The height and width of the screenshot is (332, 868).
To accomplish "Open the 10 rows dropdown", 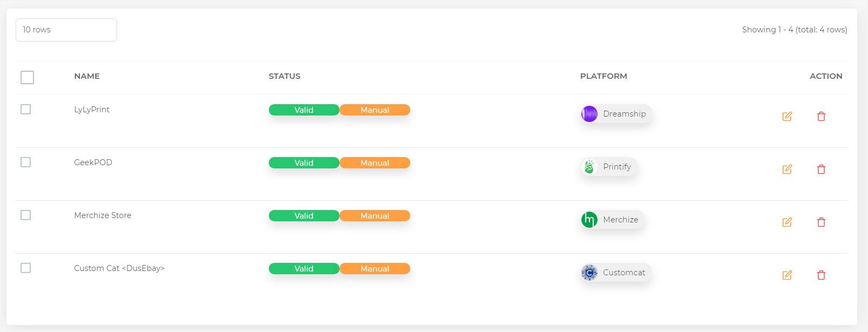I will [66, 30].
